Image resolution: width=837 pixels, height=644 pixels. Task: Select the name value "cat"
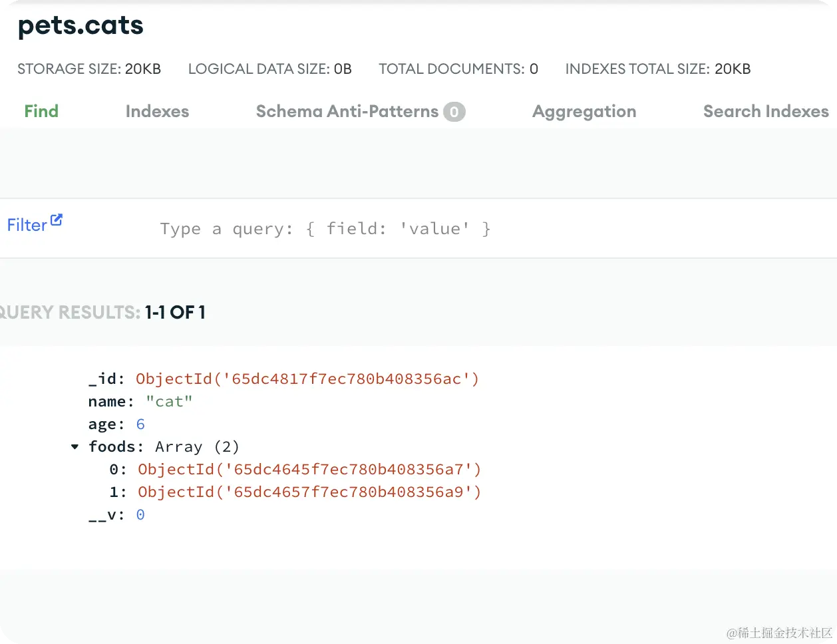[x=169, y=402]
